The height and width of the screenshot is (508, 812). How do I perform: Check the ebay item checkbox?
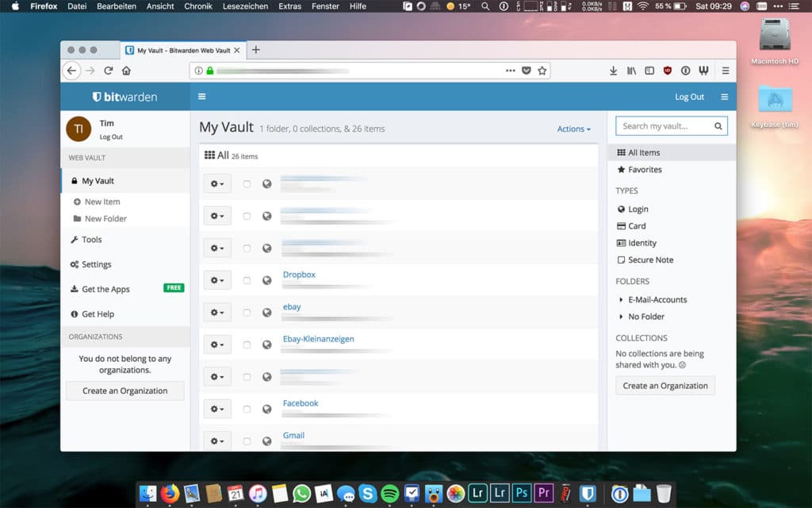[x=247, y=313]
